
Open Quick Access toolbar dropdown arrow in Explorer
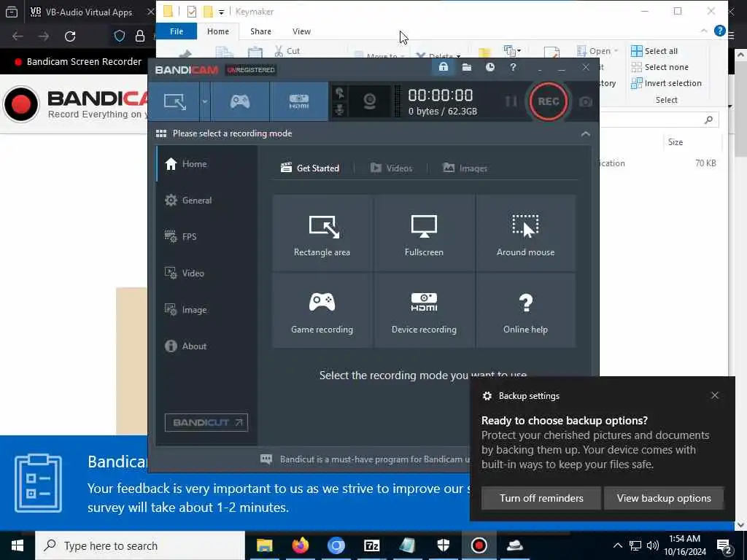click(222, 12)
